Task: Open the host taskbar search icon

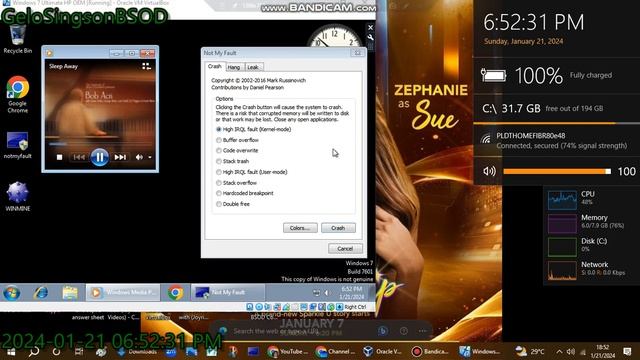Action: (x=34, y=351)
